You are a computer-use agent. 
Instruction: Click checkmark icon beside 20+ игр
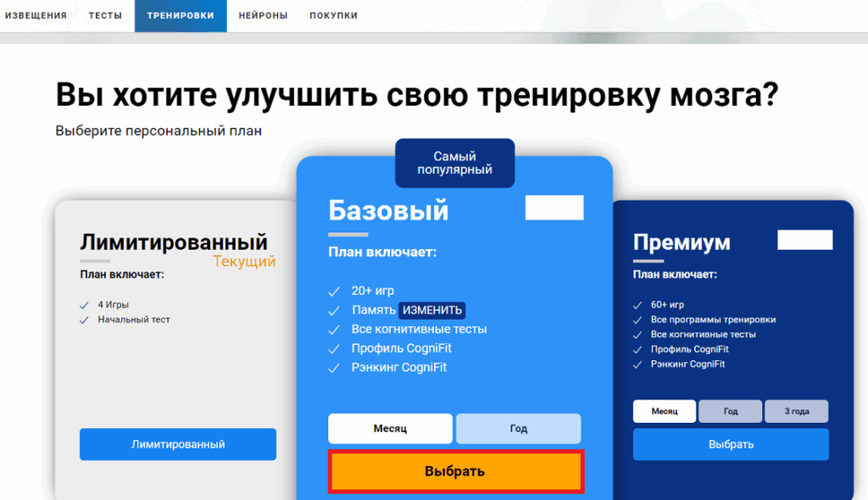click(x=334, y=291)
